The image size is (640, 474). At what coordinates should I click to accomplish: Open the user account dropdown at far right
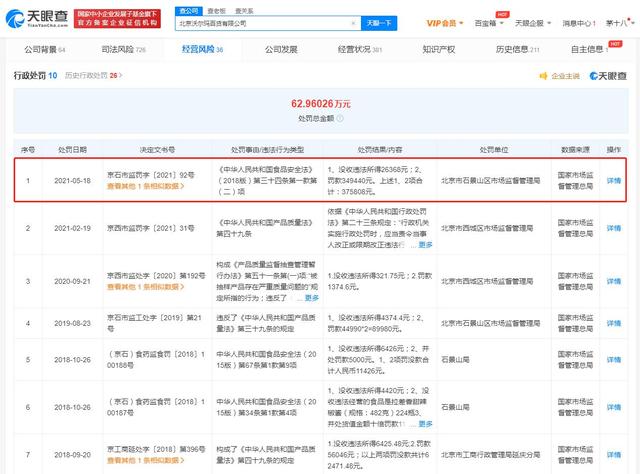coord(621,20)
